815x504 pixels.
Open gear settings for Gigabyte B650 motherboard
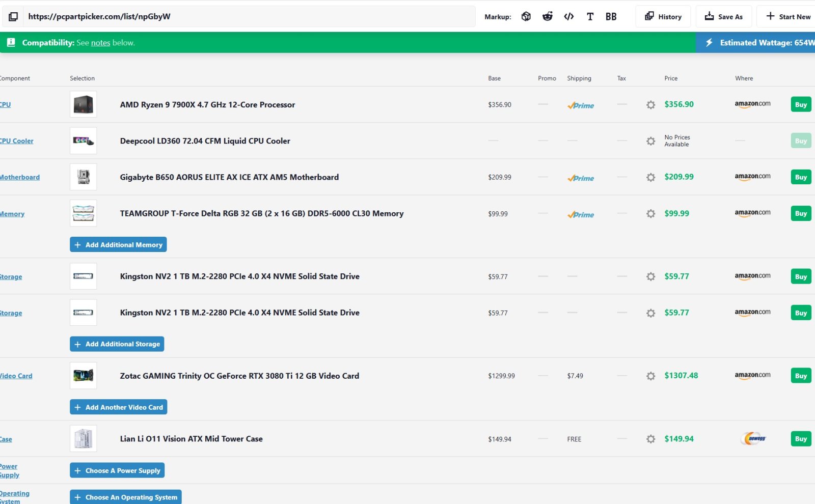[650, 177]
